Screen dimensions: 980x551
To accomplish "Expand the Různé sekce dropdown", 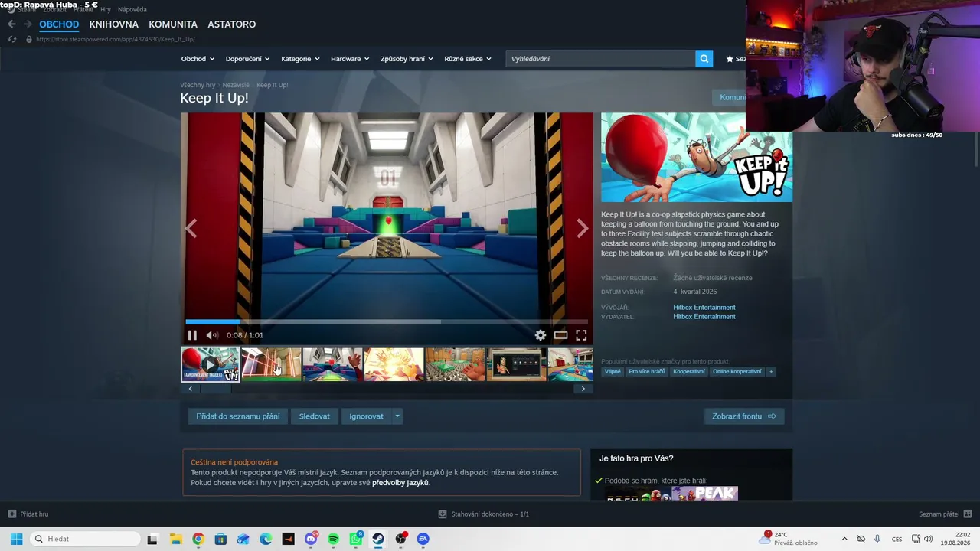I will (x=468, y=59).
